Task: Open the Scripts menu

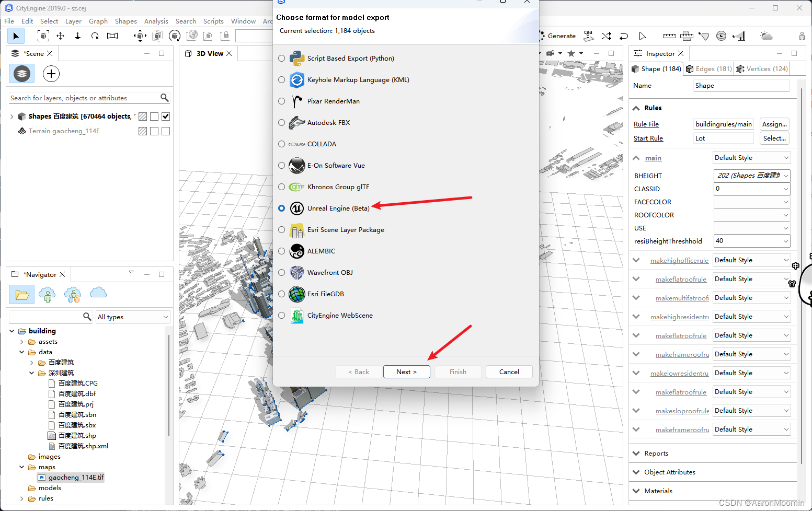Action: coord(213,21)
